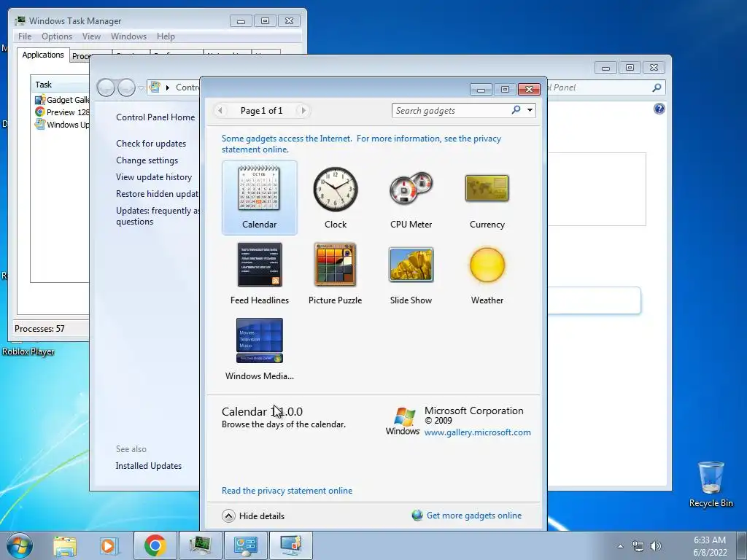This screenshot has width=747, height=560.
Task: Open recent pages dropdown in Control Panel
Action: click(141, 88)
